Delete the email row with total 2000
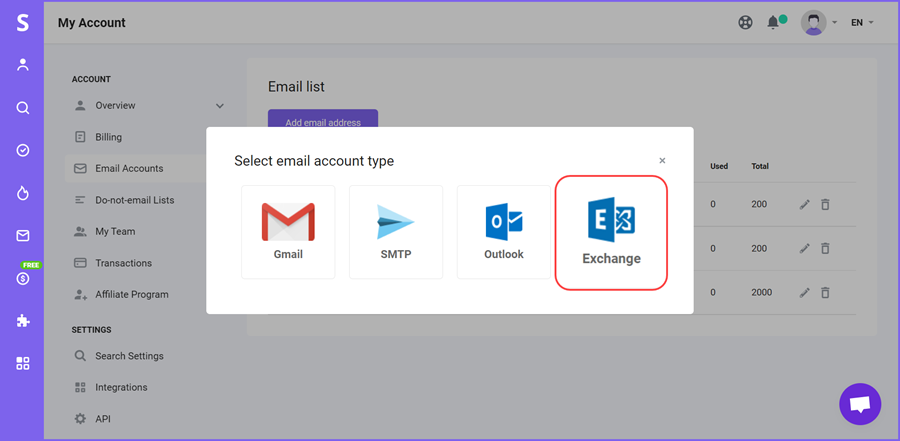The height and width of the screenshot is (441, 900). tap(825, 292)
